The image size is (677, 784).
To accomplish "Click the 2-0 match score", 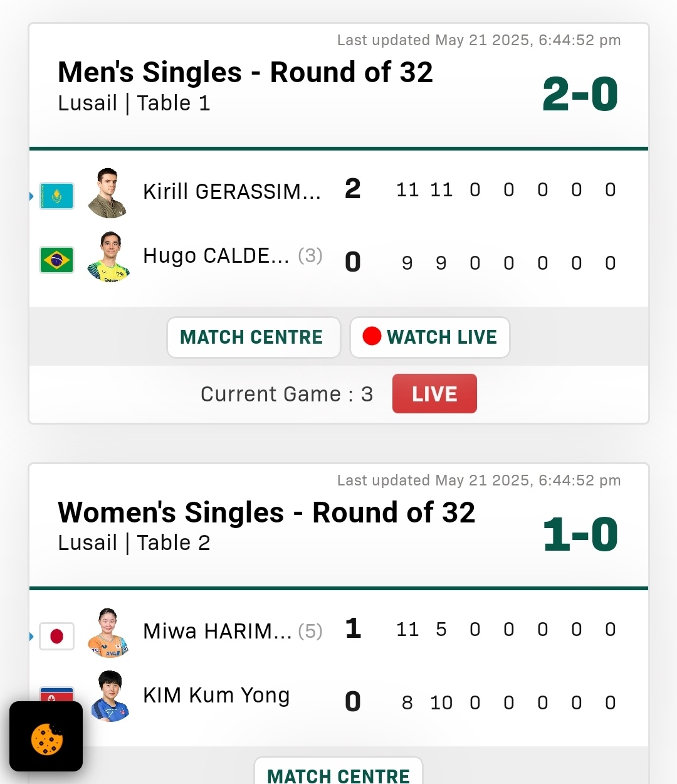I will [x=580, y=95].
